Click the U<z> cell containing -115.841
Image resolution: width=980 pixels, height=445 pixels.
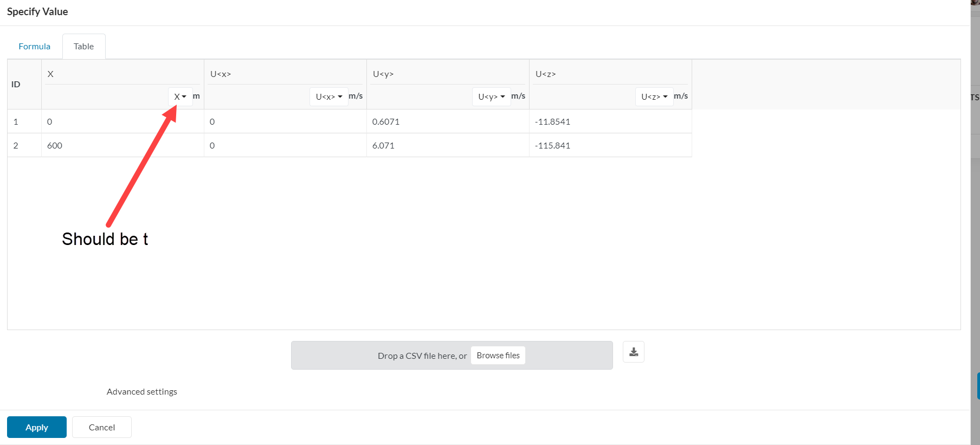(x=610, y=145)
